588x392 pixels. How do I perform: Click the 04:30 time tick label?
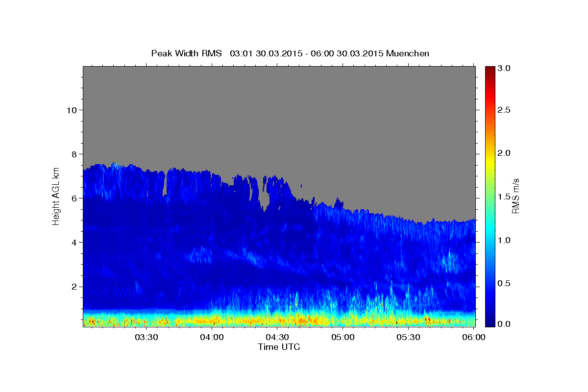(x=277, y=337)
